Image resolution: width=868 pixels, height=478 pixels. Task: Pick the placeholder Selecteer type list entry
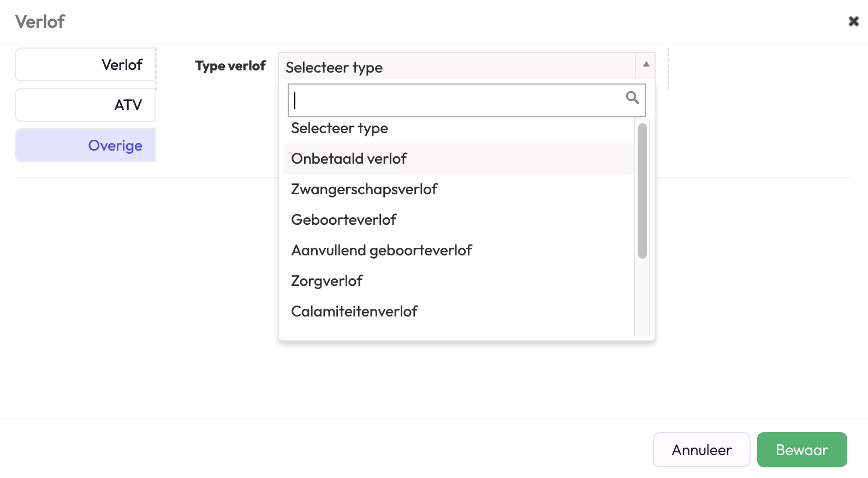(x=340, y=128)
